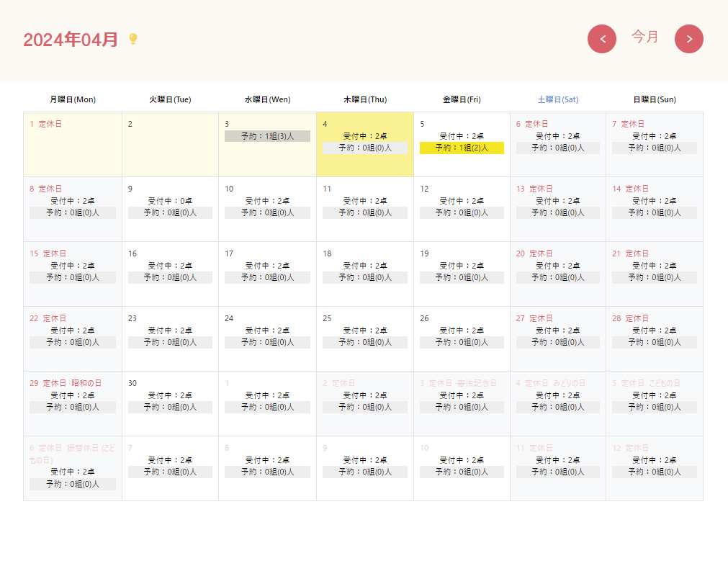Advance to next month with right arrow

[688, 39]
